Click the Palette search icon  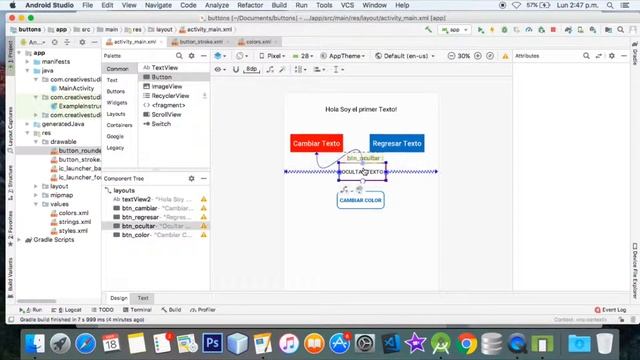(x=179, y=56)
